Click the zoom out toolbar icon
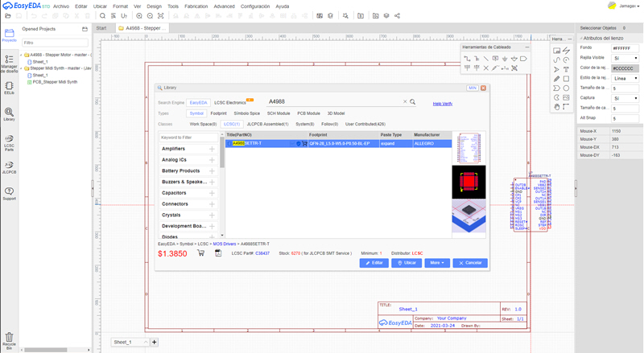Screen dimensions: 644x353 click(x=150, y=16)
